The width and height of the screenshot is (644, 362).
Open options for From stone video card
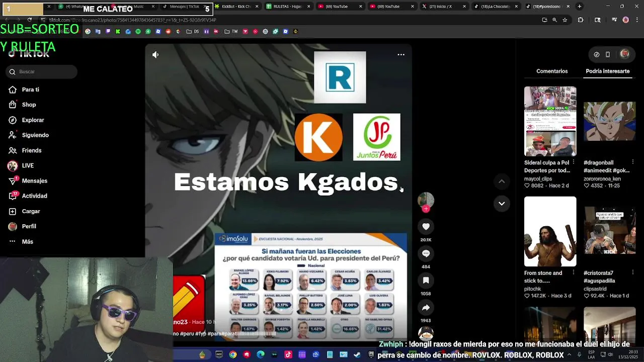pos(574,273)
